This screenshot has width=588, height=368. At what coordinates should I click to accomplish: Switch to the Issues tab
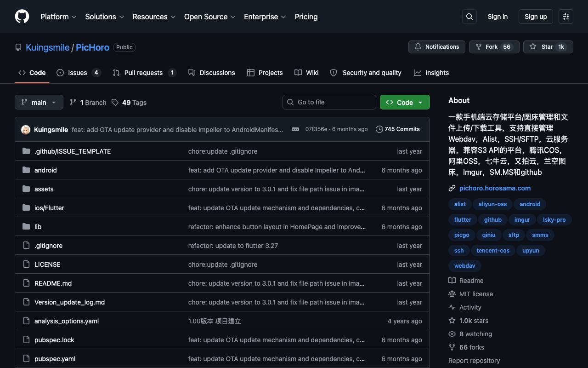click(79, 73)
